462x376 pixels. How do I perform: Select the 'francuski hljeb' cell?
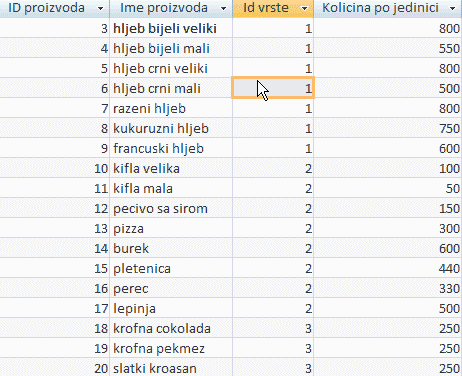tap(171, 148)
